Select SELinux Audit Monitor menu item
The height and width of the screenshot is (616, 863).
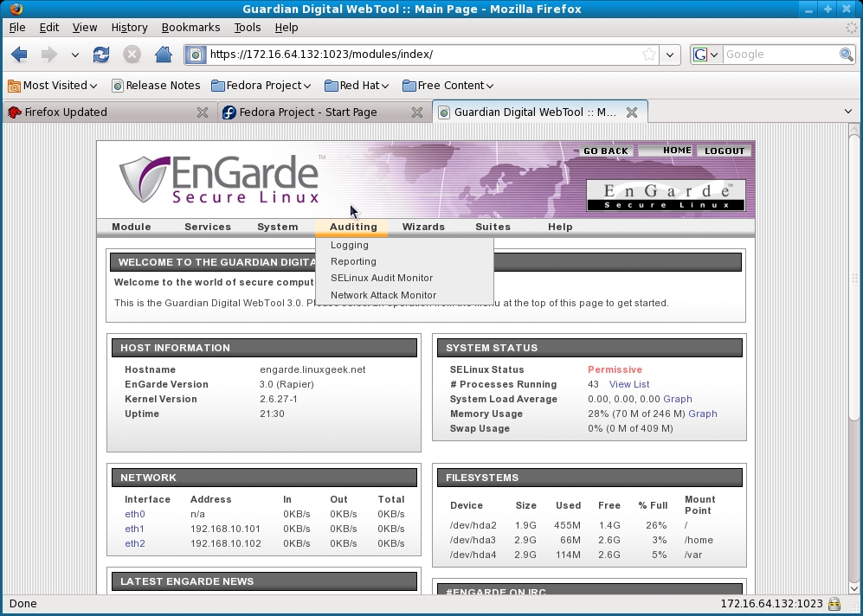404,279
